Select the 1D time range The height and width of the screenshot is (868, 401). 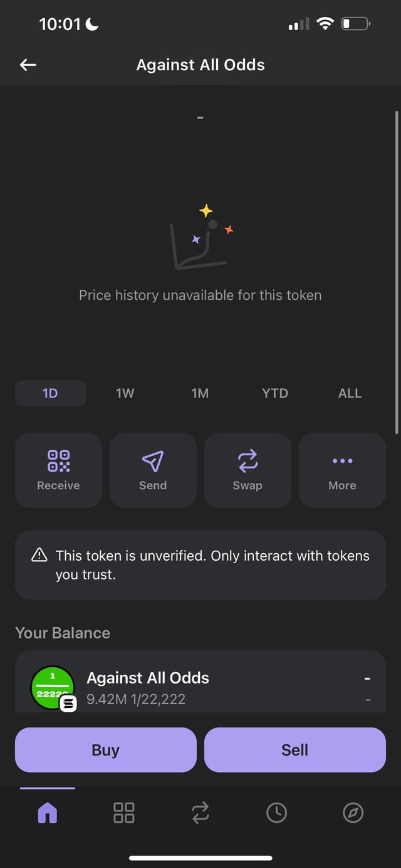tap(50, 393)
